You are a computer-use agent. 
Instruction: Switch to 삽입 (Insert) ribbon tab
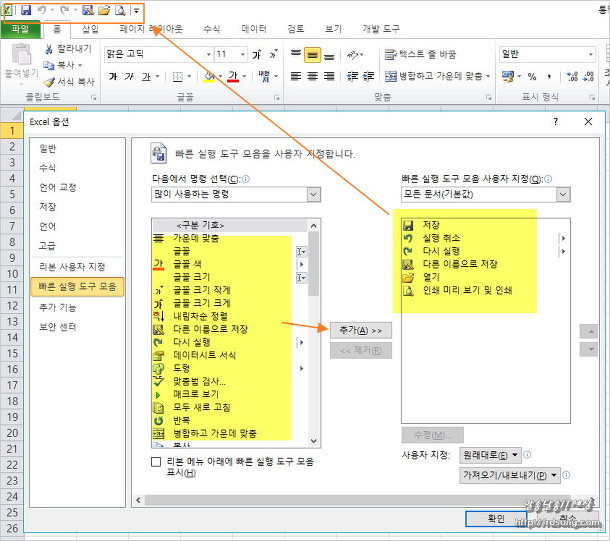[90, 29]
